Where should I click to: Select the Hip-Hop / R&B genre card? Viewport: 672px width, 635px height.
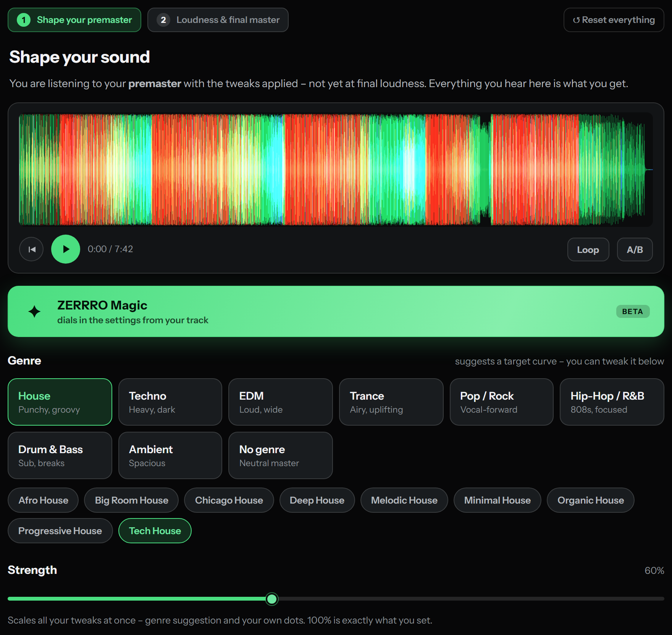pyautogui.click(x=612, y=402)
